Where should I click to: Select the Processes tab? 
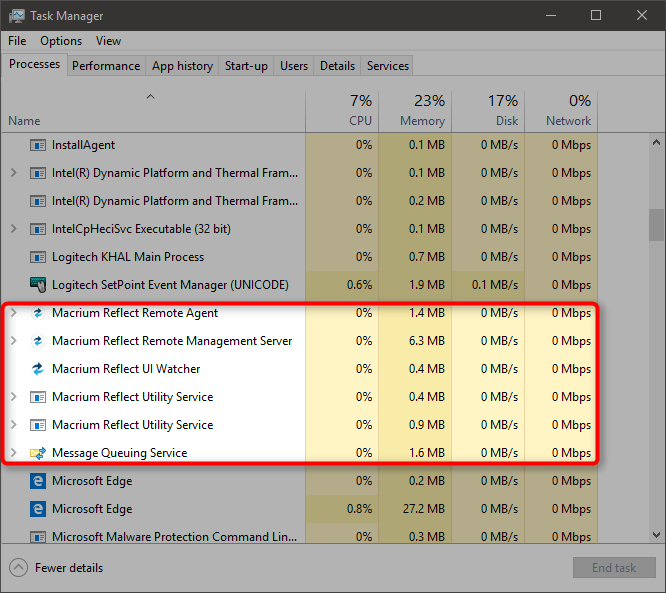pyautogui.click(x=34, y=64)
